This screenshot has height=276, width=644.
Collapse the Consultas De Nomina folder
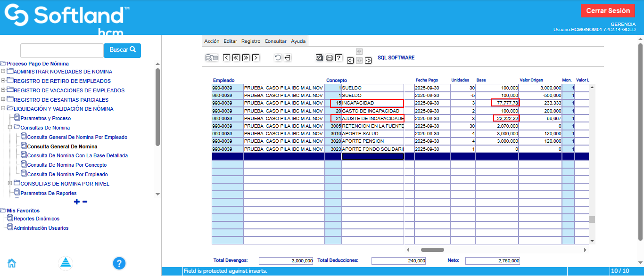pyautogui.click(x=10, y=128)
